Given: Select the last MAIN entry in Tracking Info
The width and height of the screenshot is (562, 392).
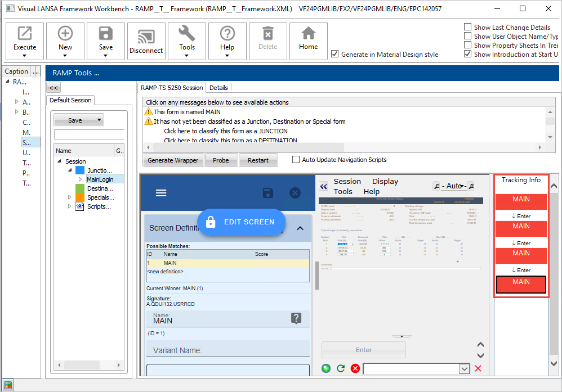Looking at the screenshot, I should [x=521, y=285].
